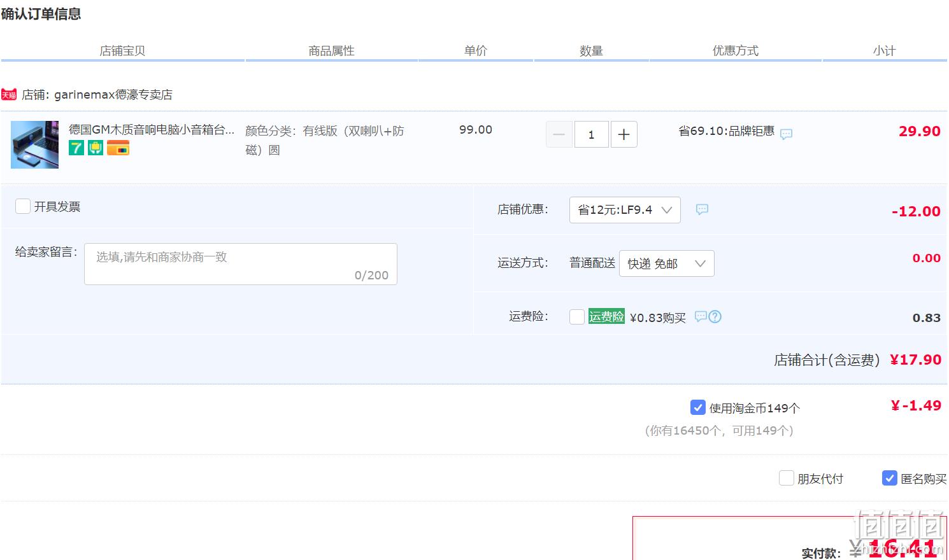Open the 快递 免邮 shipping method dropdown
Screen dimensions: 949x560
click(x=667, y=263)
